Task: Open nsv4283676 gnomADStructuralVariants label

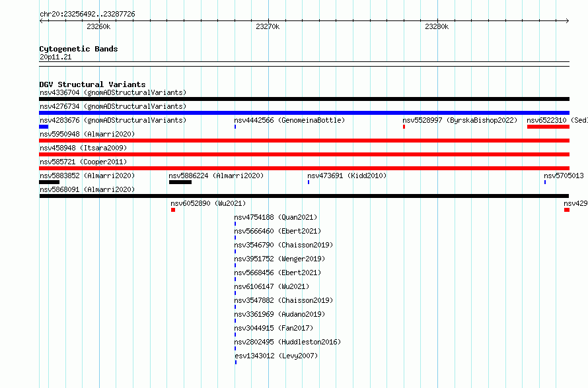Action: [x=113, y=120]
